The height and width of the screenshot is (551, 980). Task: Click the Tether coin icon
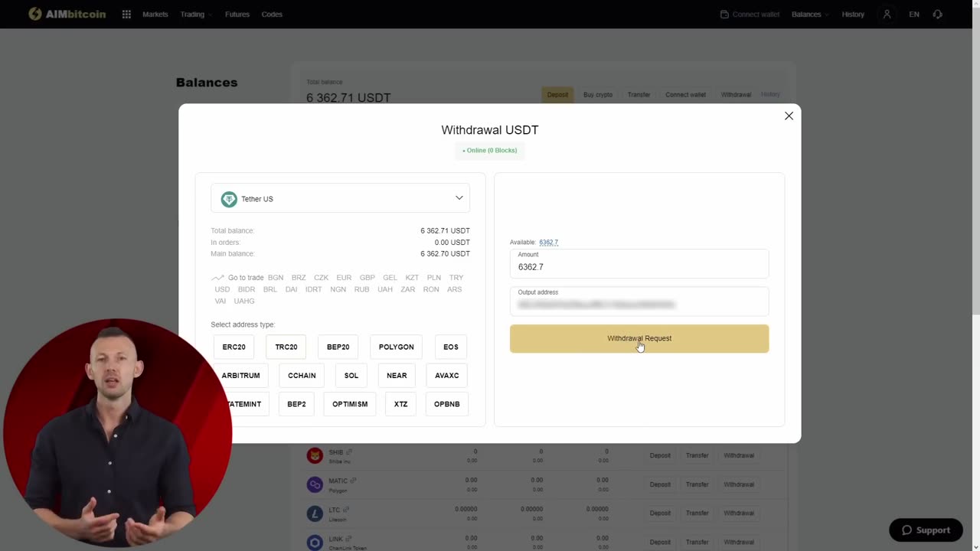(x=229, y=199)
